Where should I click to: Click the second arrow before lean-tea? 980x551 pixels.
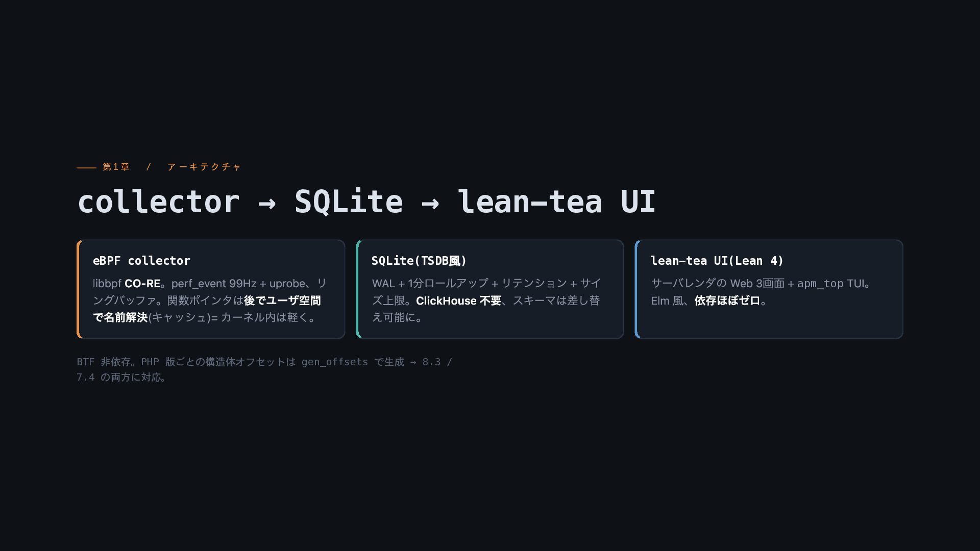[x=430, y=203]
